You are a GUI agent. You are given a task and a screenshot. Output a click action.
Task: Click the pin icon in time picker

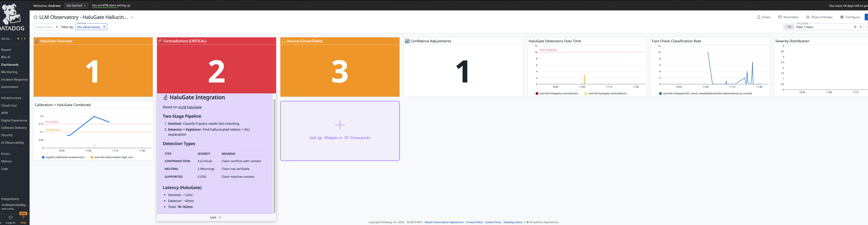(x=855, y=27)
